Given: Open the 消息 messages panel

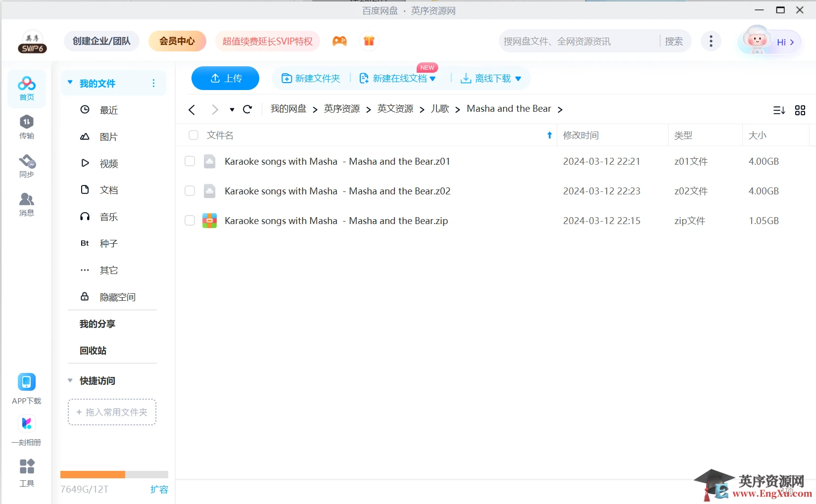Looking at the screenshot, I should 27,204.
